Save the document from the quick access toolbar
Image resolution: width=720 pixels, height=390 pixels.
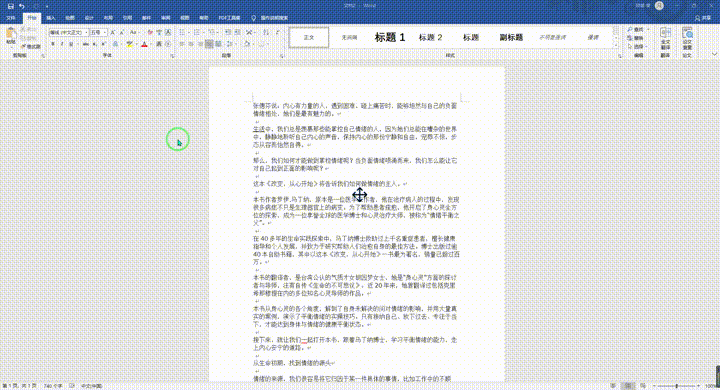(x=10, y=6)
